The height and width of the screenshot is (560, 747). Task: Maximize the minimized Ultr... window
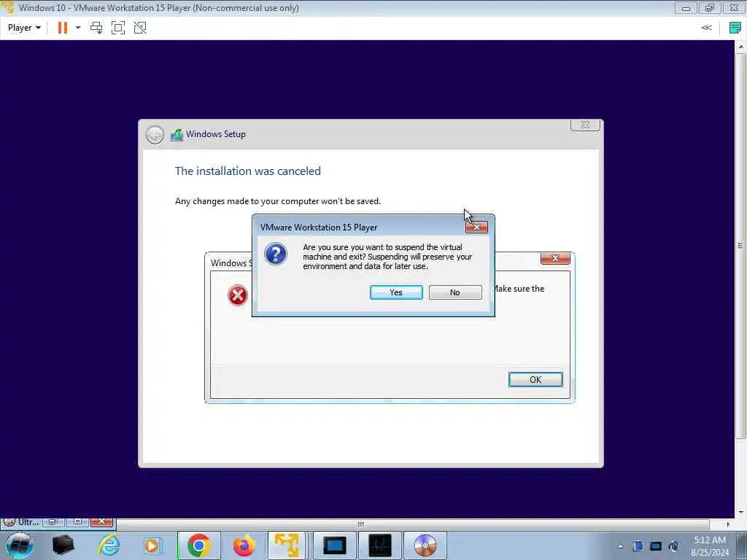point(77,522)
